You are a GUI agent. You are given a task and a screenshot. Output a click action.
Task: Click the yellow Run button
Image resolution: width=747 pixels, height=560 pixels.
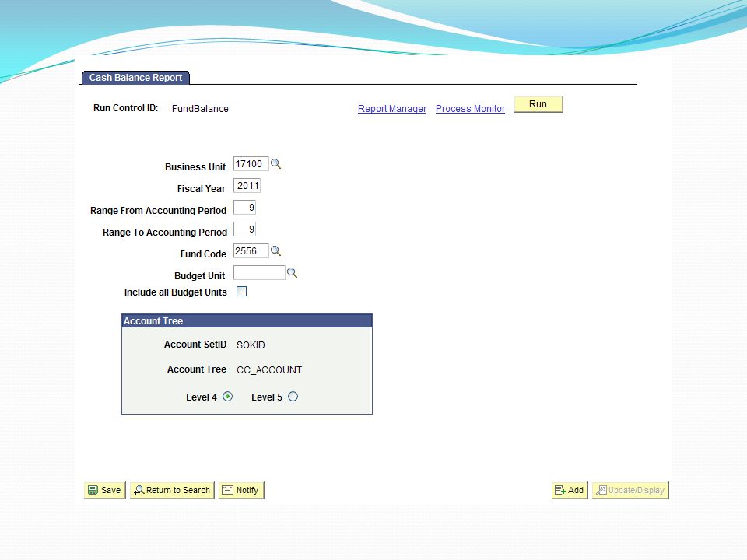(x=538, y=104)
